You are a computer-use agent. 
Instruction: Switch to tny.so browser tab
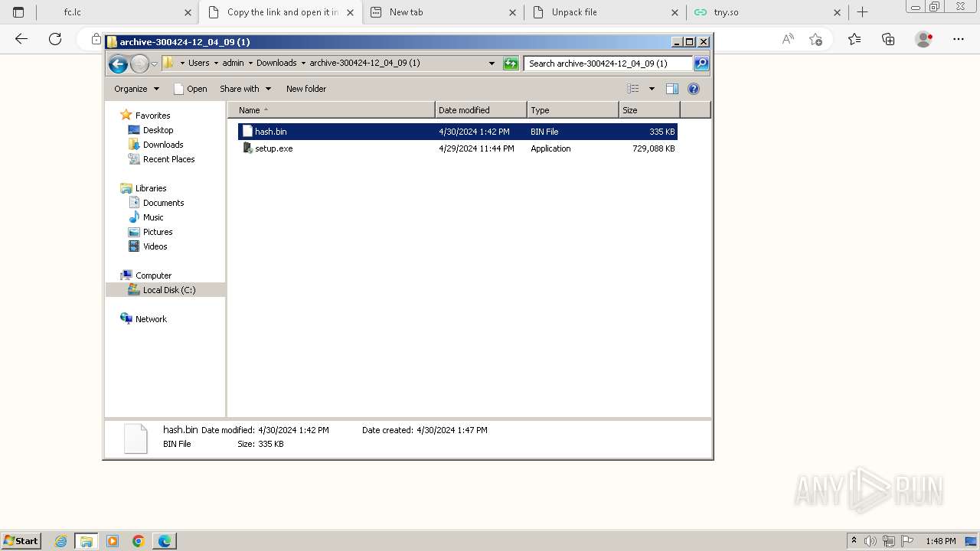[x=767, y=12]
